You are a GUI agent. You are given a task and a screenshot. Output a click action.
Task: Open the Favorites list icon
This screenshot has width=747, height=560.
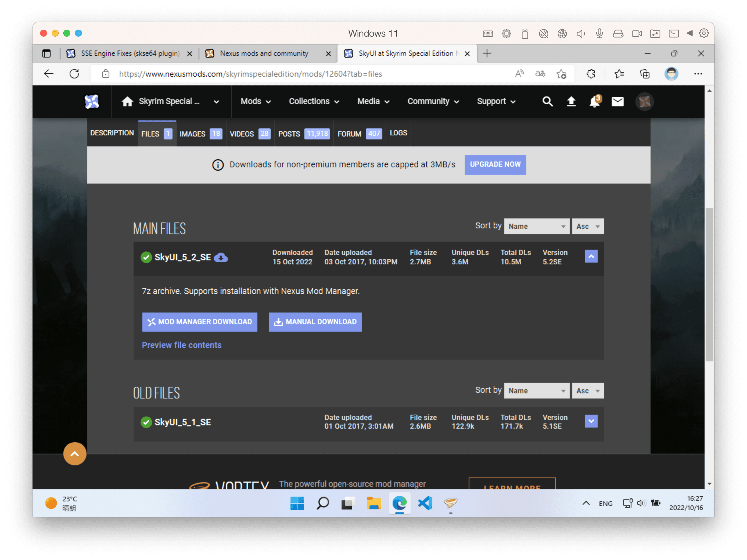click(619, 74)
